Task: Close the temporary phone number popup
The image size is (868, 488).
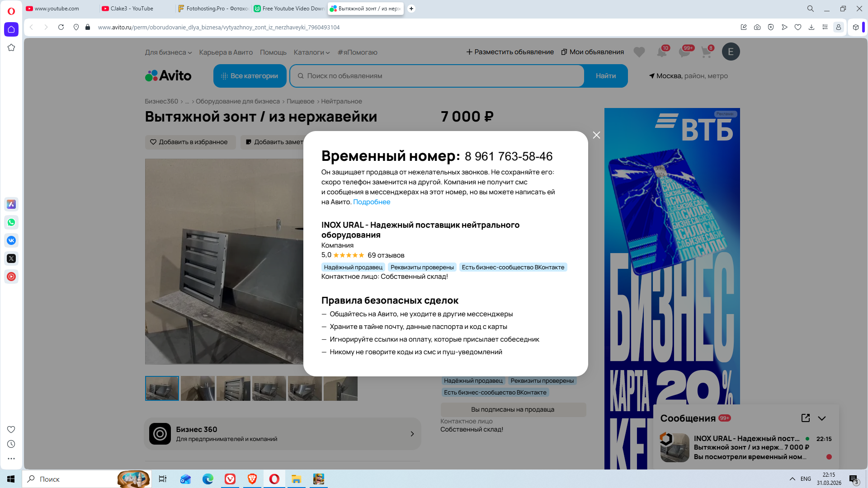Action: pos(596,135)
